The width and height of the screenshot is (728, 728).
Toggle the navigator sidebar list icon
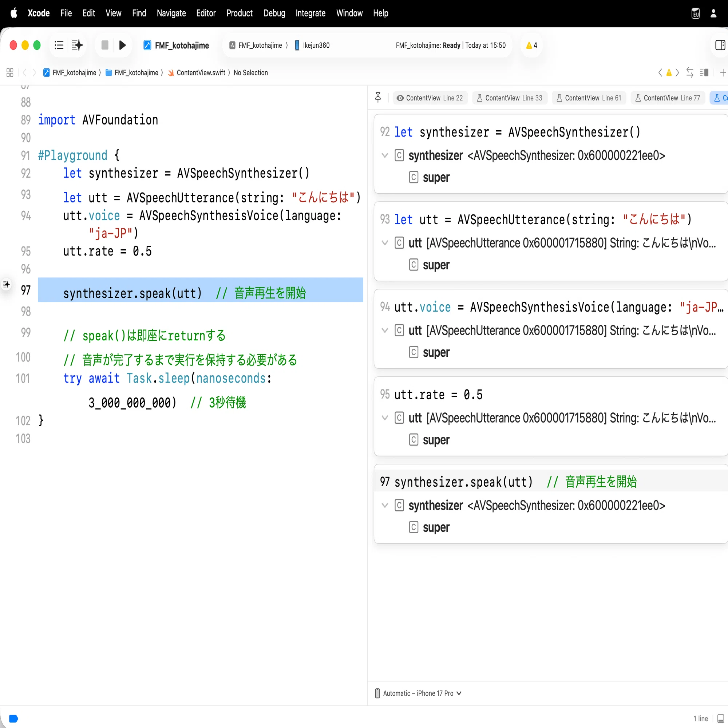pyautogui.click(x=59, y=45)
